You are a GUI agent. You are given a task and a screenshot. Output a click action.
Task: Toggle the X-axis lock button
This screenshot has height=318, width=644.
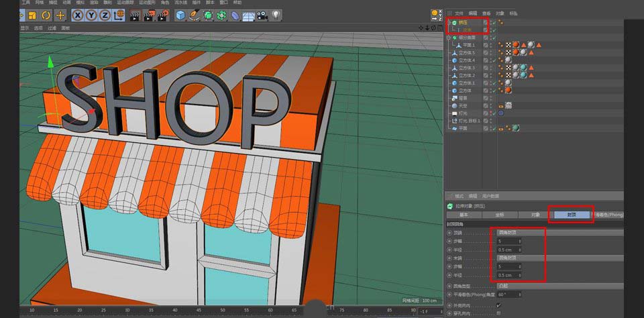(78, 15)
